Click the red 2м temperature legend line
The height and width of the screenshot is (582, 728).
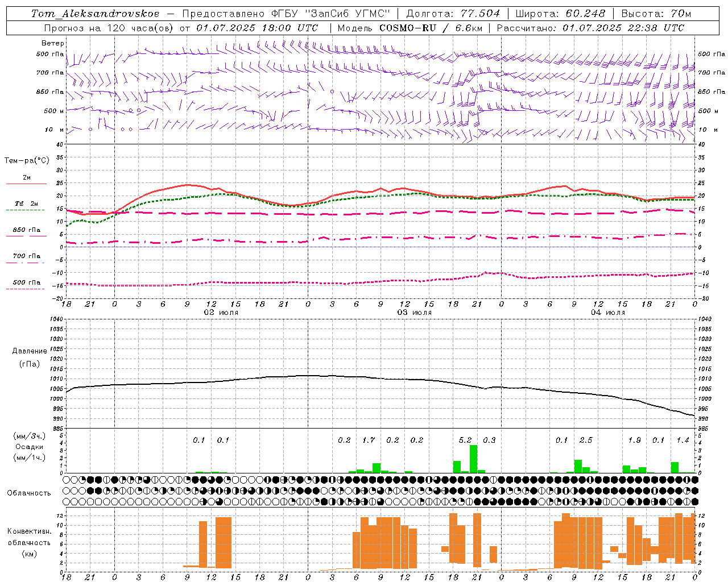[x=26, y=184]
